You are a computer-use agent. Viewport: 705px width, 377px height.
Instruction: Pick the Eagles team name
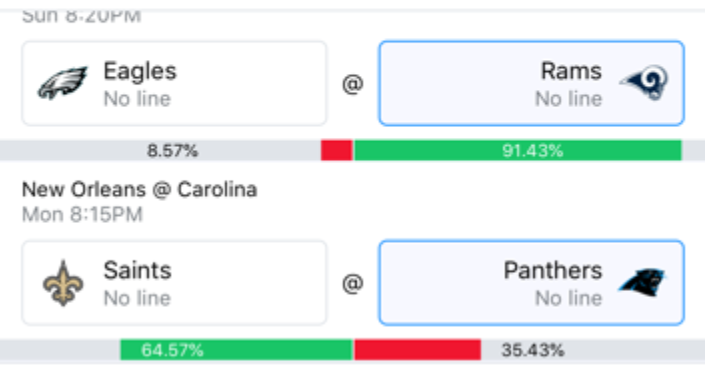click(140, 71)
